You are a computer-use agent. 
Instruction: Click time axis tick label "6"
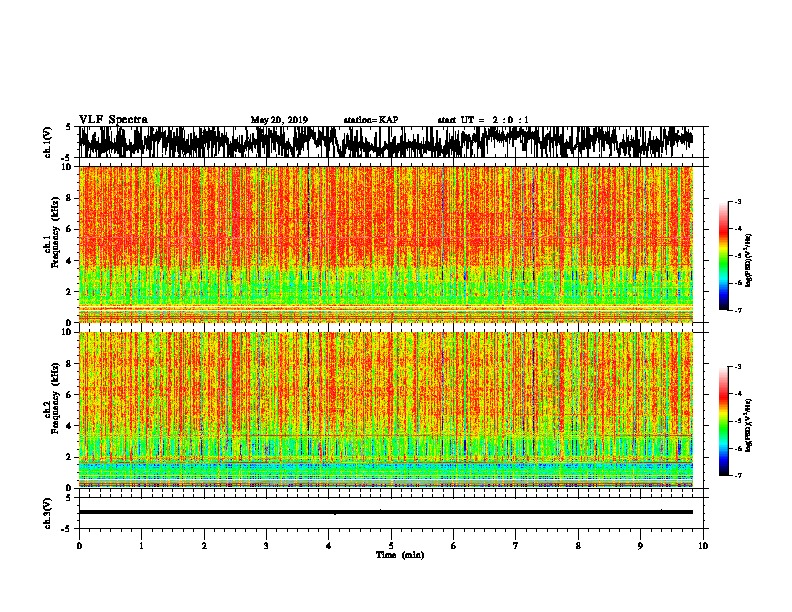tap(454, 546)
